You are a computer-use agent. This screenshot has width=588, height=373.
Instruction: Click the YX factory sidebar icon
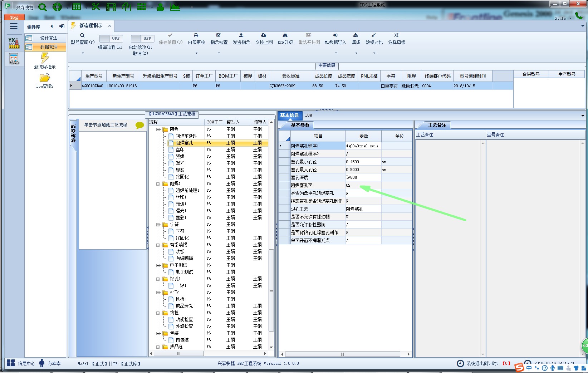coord(14,43)
